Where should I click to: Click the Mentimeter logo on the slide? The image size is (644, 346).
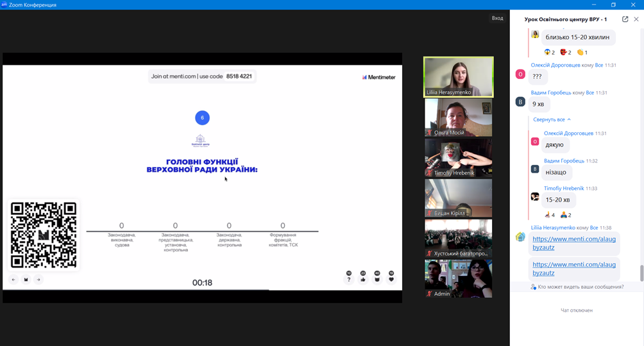tap(378, 77)
